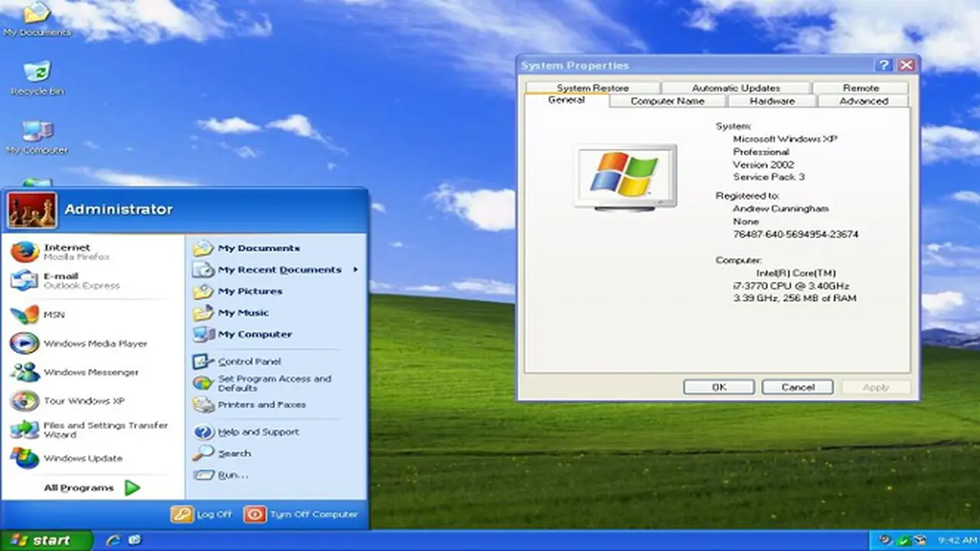Open My Pictures folder icon
The height and width of the screenshot is (551, 980).
(x=203, y=291)
